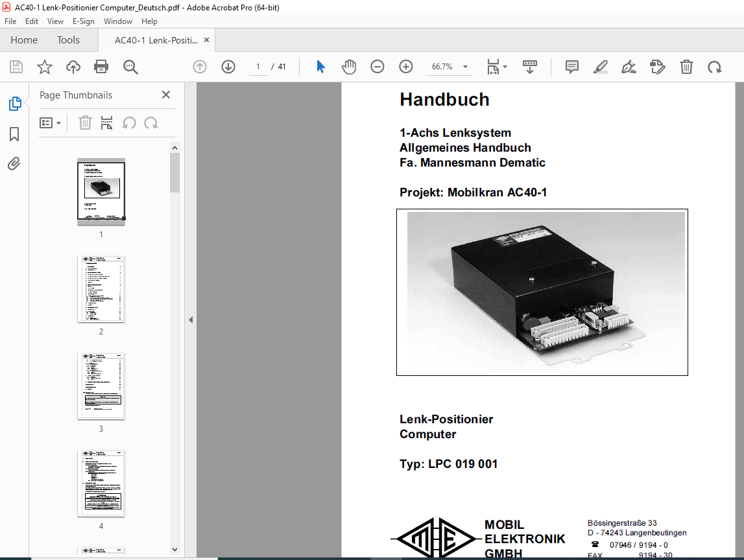Add document to starred favorites
This screenshot has height=560, width=744.
tap(45, 67)
